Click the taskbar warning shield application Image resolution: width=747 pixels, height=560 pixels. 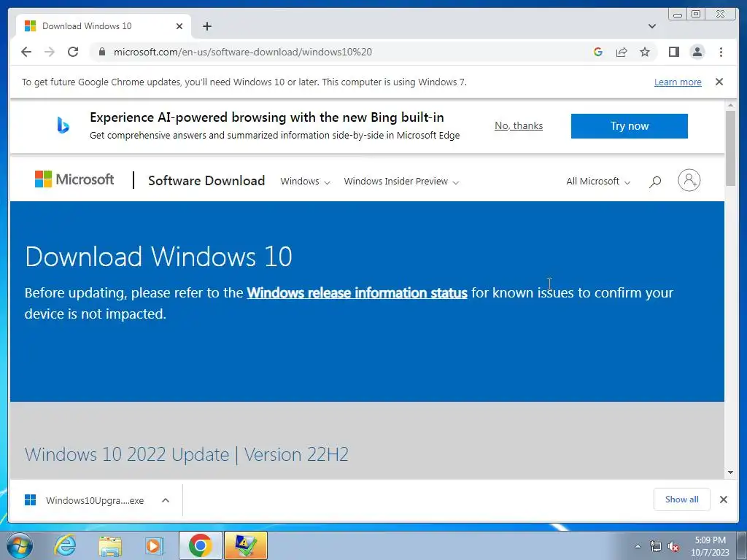[x=246, y=545]
